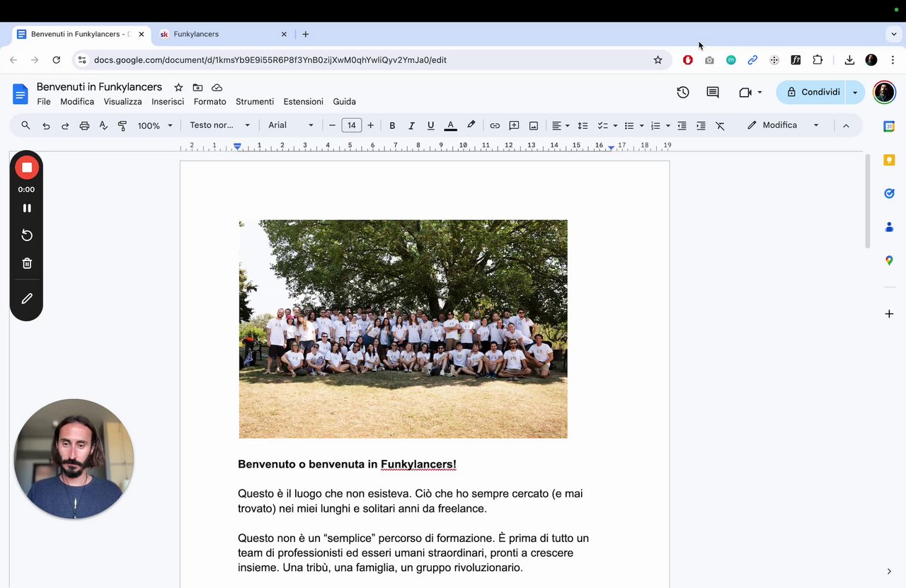Add a comment from the toolbar

point(515,125)
